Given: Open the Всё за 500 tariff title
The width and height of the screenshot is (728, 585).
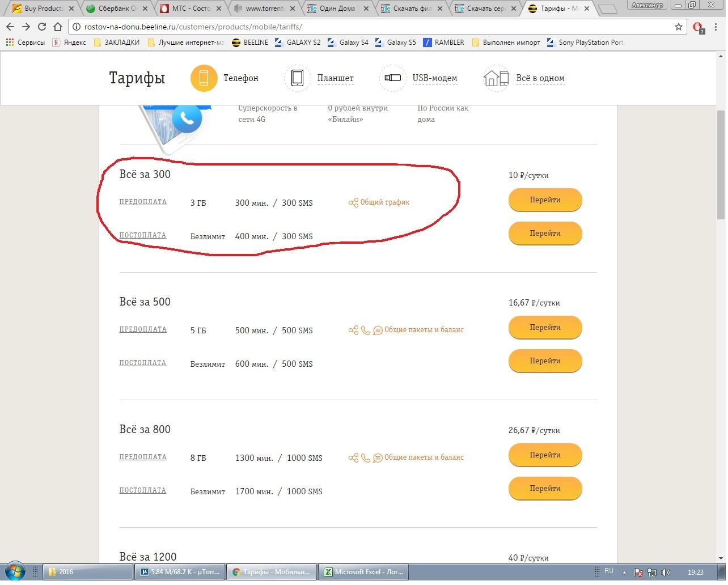Looking at the screenshot, I should pos(145,302).
